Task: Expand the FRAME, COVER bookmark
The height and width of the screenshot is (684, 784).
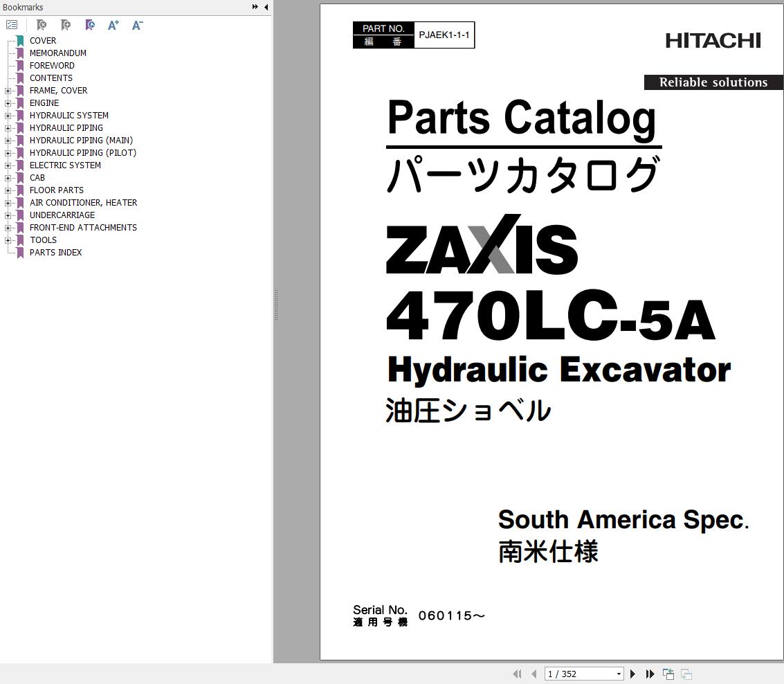Action: coord(8,91)
